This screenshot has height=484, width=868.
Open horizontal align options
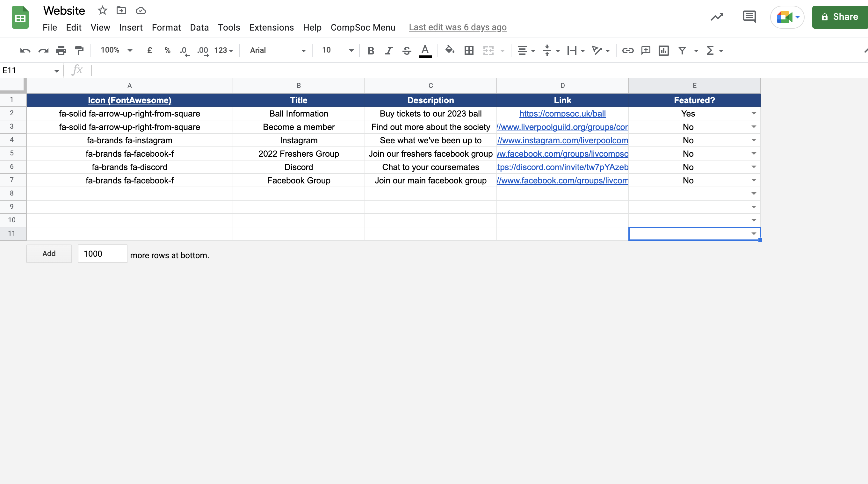tap(526, 51)
